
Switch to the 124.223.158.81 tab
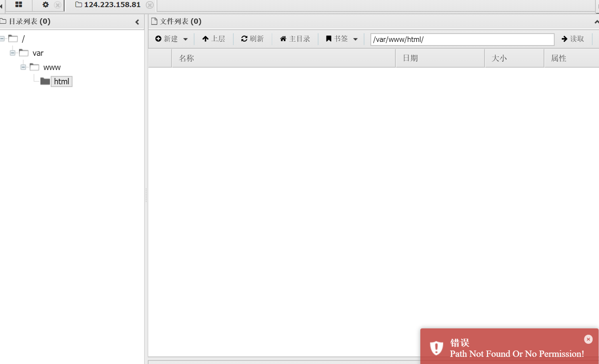[x=108, y=5]
